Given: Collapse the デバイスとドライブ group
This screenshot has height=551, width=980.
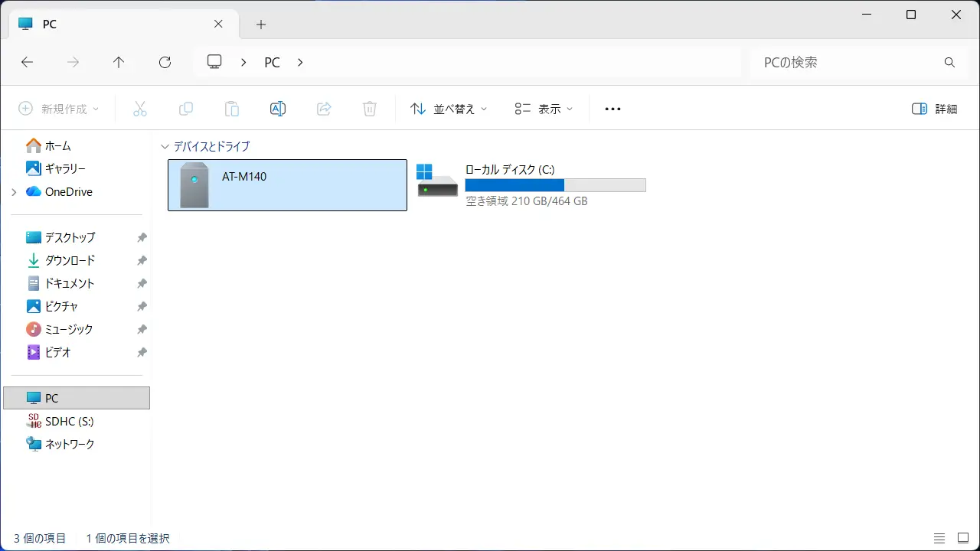Looking at the screenshot, I should 164,146.
